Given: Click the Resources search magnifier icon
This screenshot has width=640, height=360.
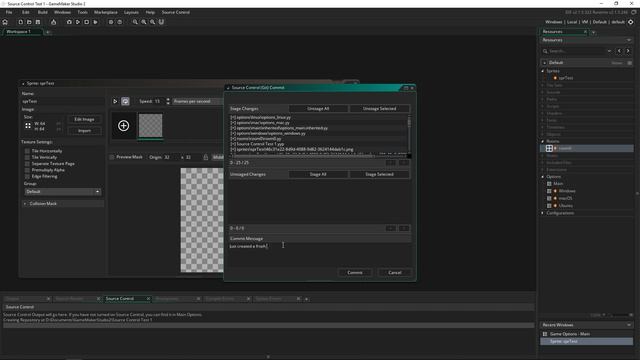Looking at the screenshot, I should point(545,51).
